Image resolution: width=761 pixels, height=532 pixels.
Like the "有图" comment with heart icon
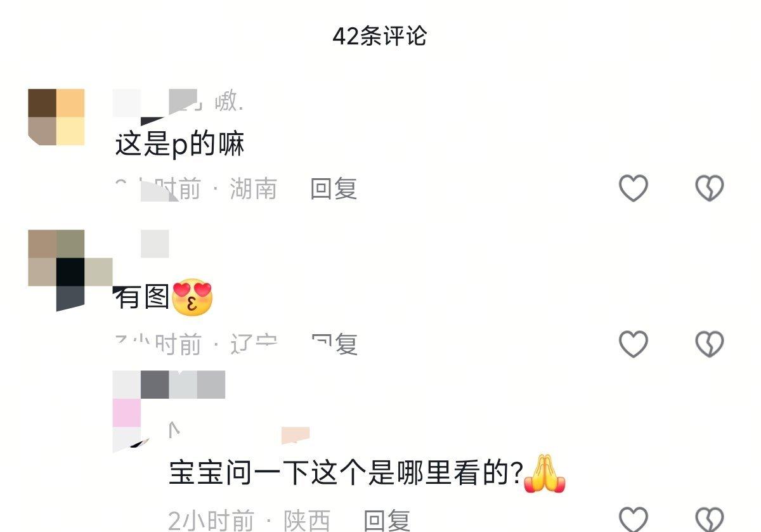[x=633, y=344]
